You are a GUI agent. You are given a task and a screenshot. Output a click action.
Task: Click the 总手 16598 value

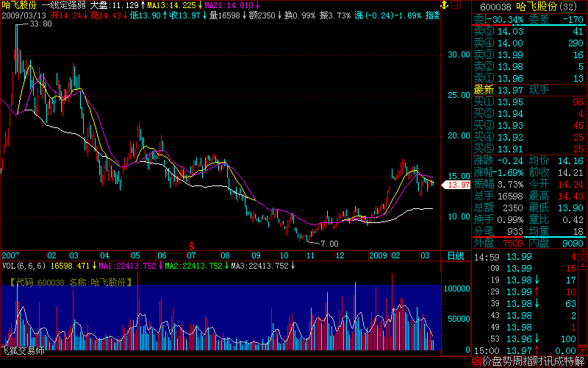point(510,196)
